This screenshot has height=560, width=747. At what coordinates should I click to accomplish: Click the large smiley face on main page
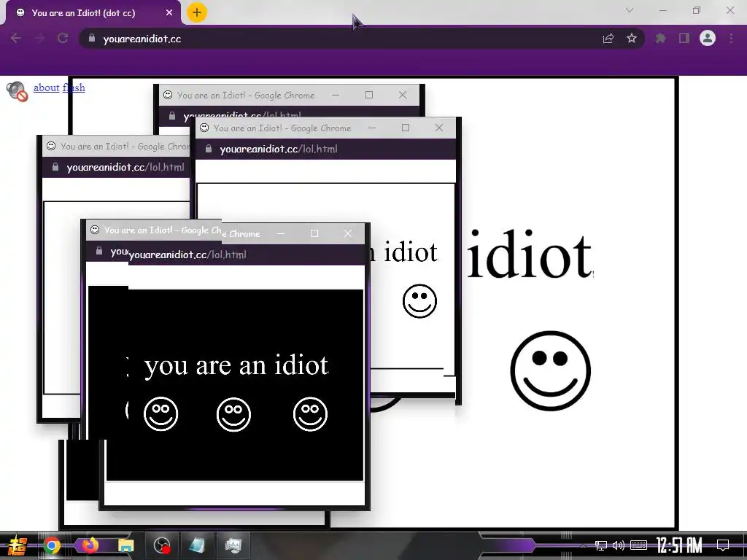click(x=551, y=370)
